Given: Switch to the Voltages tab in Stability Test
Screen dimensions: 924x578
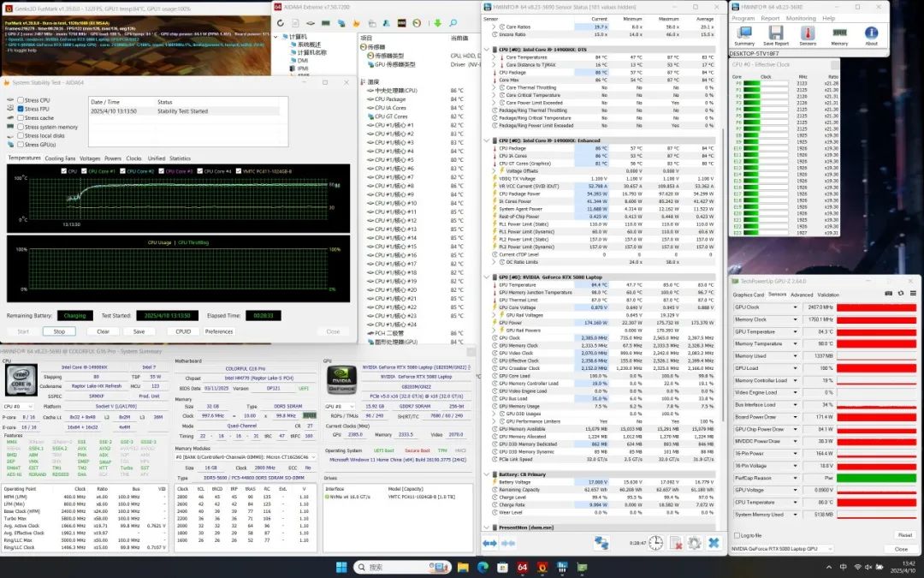Looking at the screenshot, I should pyautogui.click(x=90, y=158).
